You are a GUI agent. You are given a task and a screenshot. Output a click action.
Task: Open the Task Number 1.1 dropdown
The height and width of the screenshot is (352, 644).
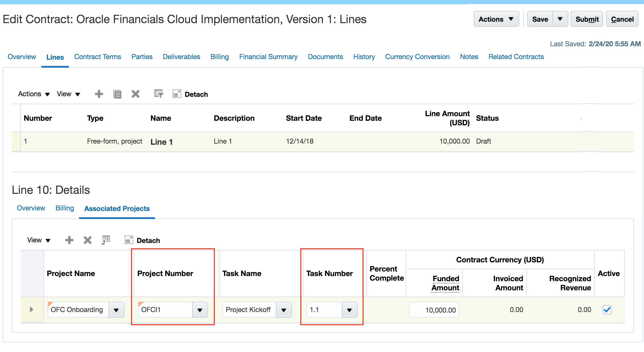pyautogui.click(x=349, y=310)
